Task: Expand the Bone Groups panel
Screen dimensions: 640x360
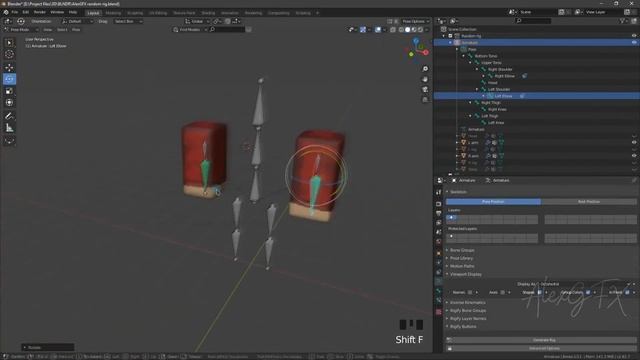Action: (462, 250)
